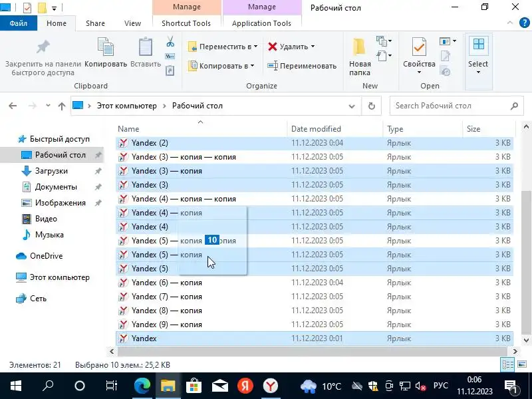Select Загрузки in the navigation pane
The height and width of the screenshot is (399, 532).
51,171
